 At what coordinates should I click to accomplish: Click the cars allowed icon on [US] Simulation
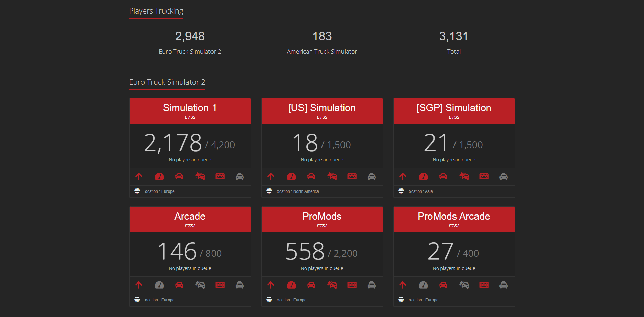[x=311, y=176]
